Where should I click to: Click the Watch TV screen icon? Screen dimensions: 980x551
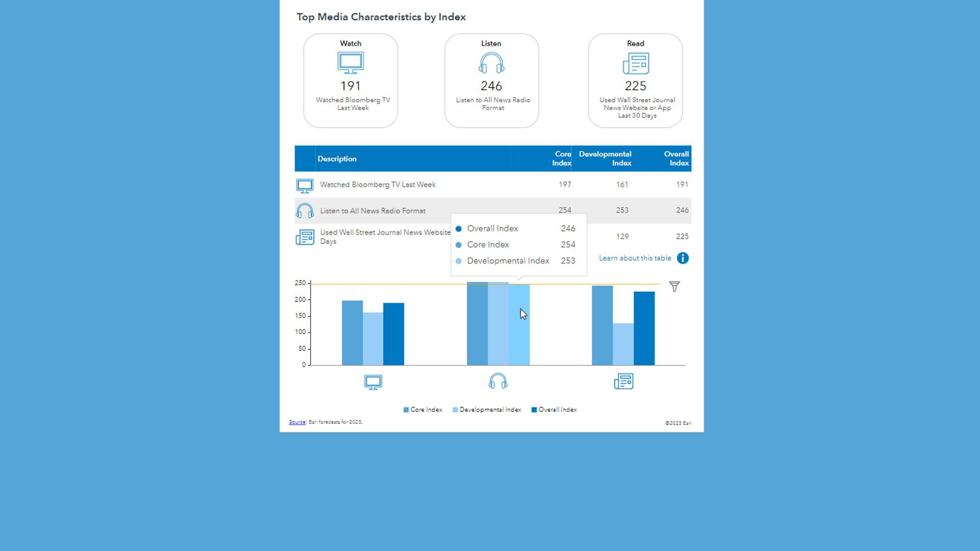pyautogui.click(x=350, y=62)
